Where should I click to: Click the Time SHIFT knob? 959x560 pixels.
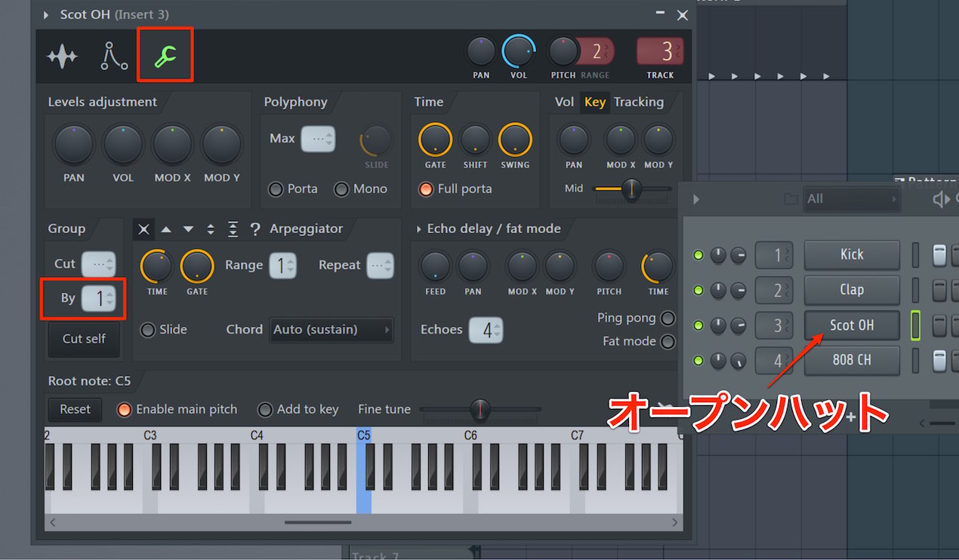coord(475,140)
